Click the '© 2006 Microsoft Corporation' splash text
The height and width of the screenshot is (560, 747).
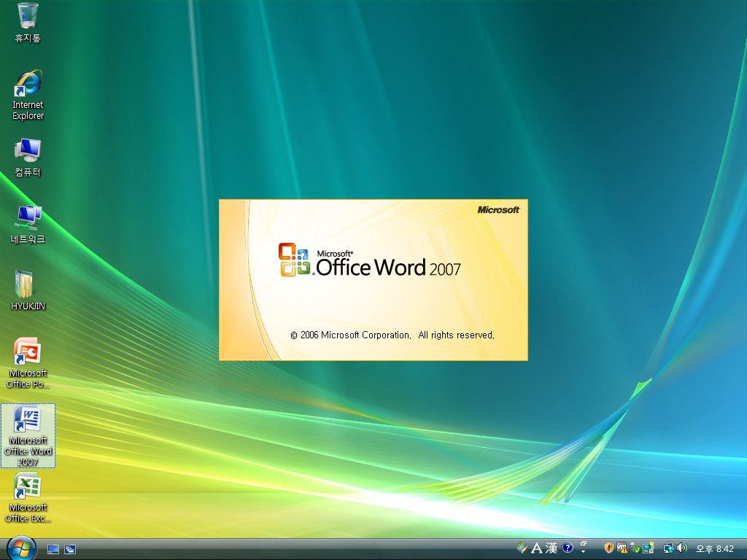(x=392, y=335)
